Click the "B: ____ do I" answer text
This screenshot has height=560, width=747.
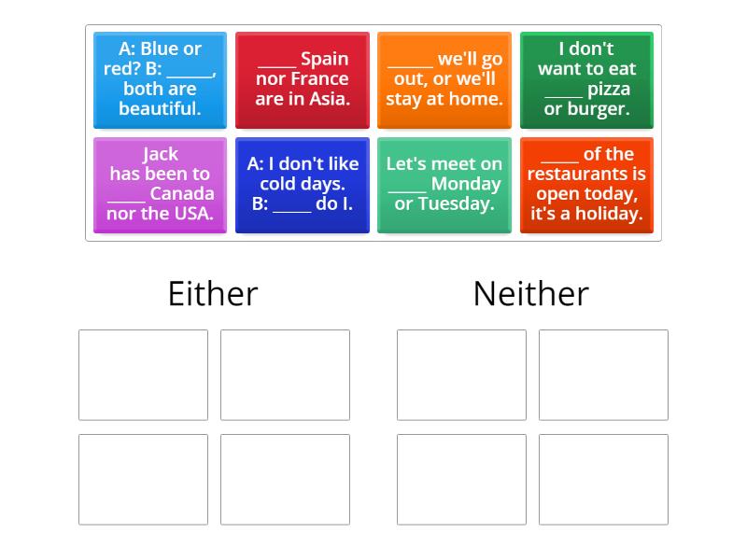tap(301, 203)
